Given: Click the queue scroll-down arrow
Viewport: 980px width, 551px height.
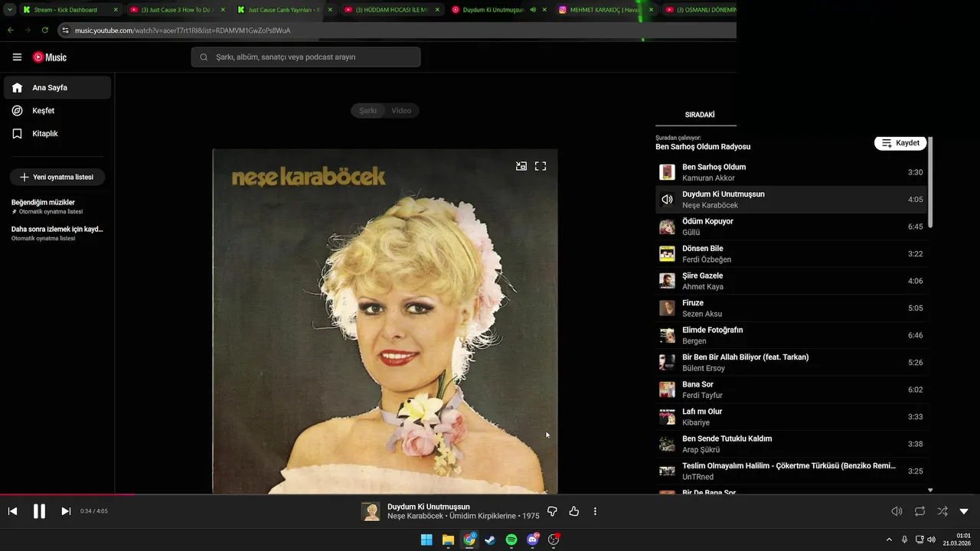Looking at the screenshot, I should 930,490.
